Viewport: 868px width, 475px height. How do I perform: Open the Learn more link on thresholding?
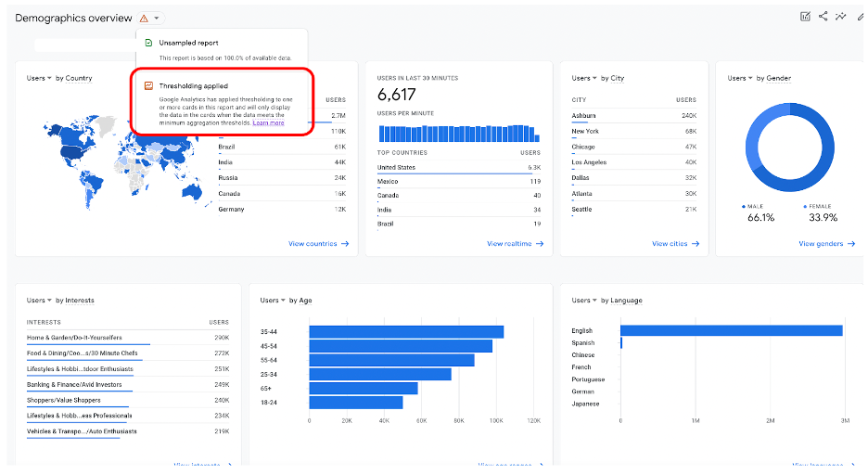point(268,122)
